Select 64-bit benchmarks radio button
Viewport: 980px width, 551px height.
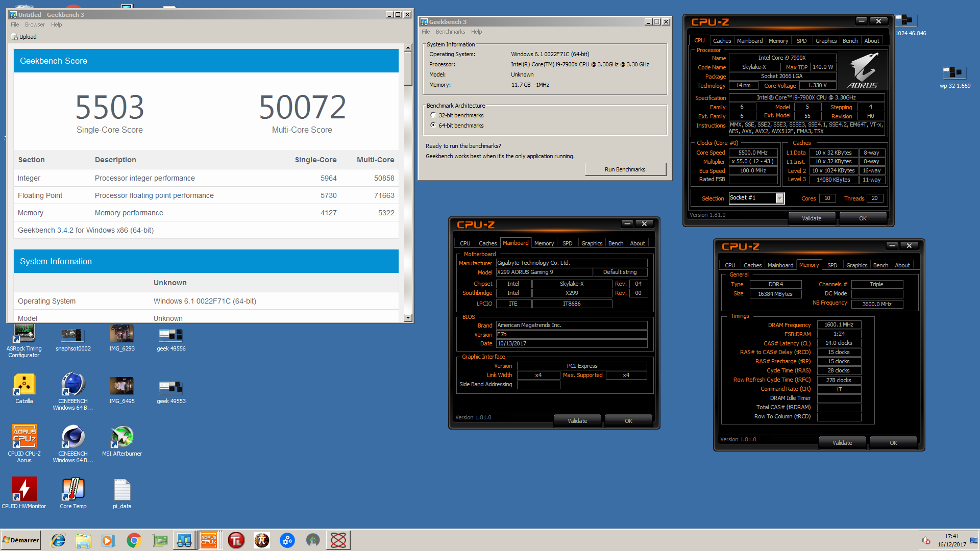(433, 126)
